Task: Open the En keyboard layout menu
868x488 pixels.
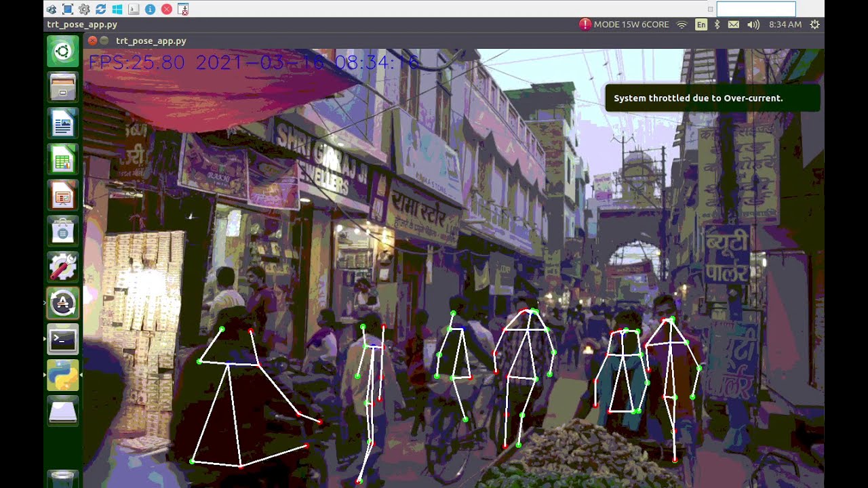Action: (701, 24)
